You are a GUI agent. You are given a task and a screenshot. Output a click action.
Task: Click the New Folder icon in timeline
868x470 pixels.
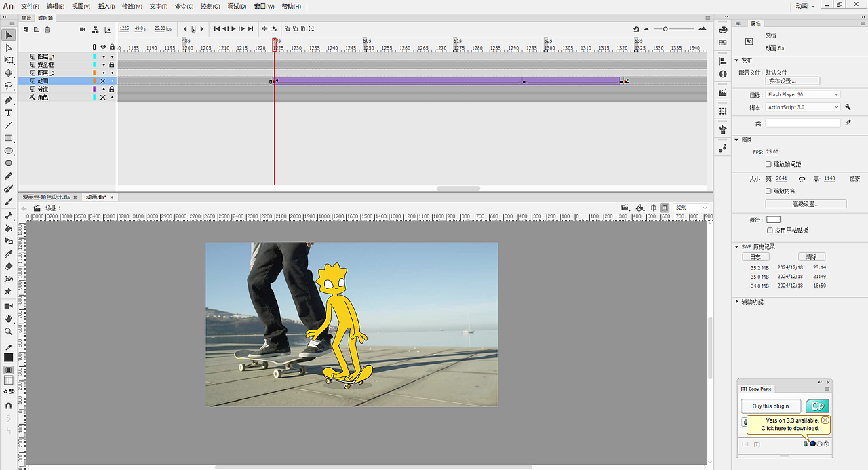tap(37, 29)
